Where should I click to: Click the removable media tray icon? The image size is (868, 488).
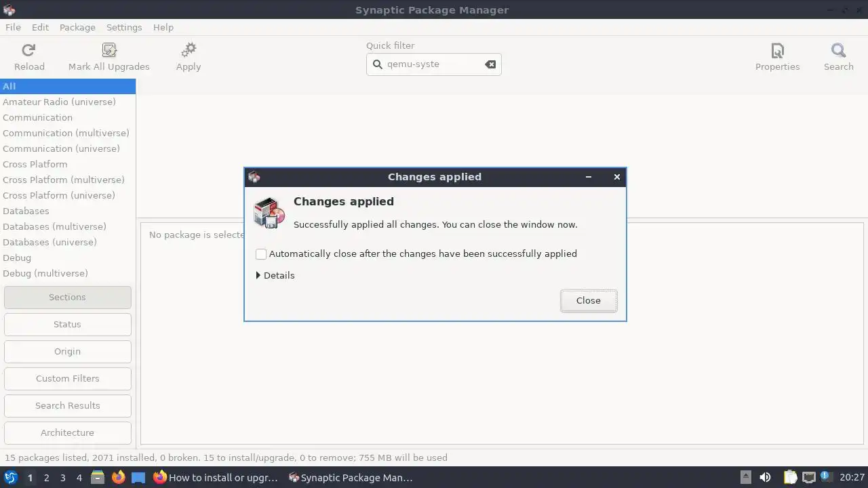(x=745, y=477)
